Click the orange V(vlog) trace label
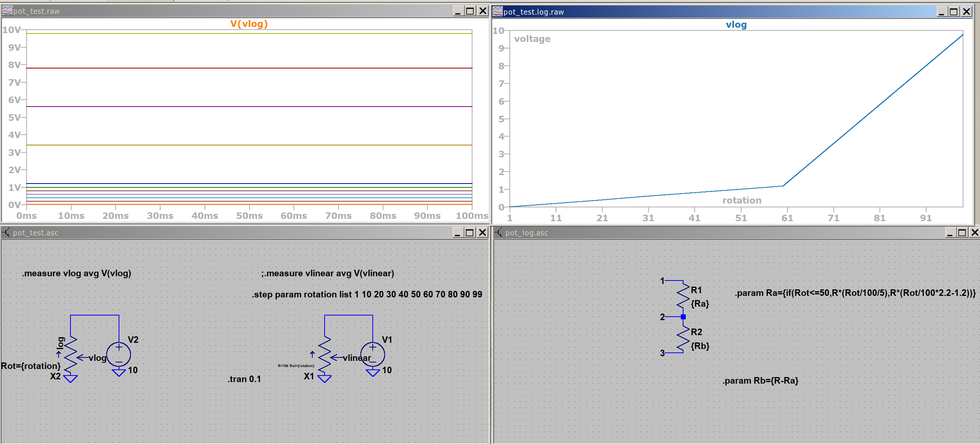This screenshot has width=980, height=444. point(249,24)
